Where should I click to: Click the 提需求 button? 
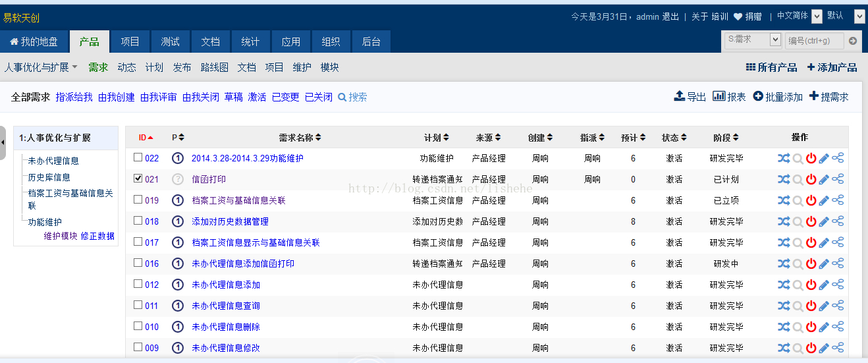828,97
